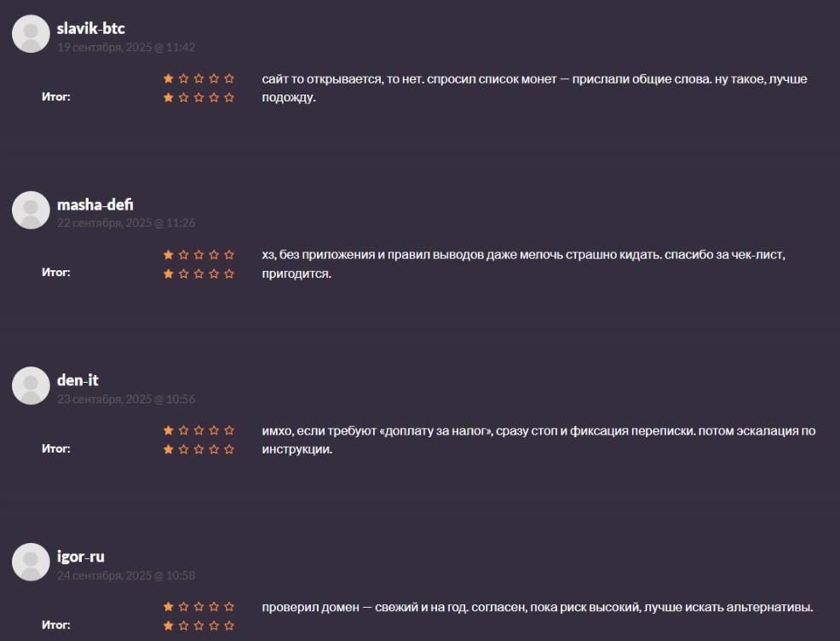Click the 19 сентября 2025 comment date
The width and height of the screenshot is (840, 641).
tap(126, 48)
